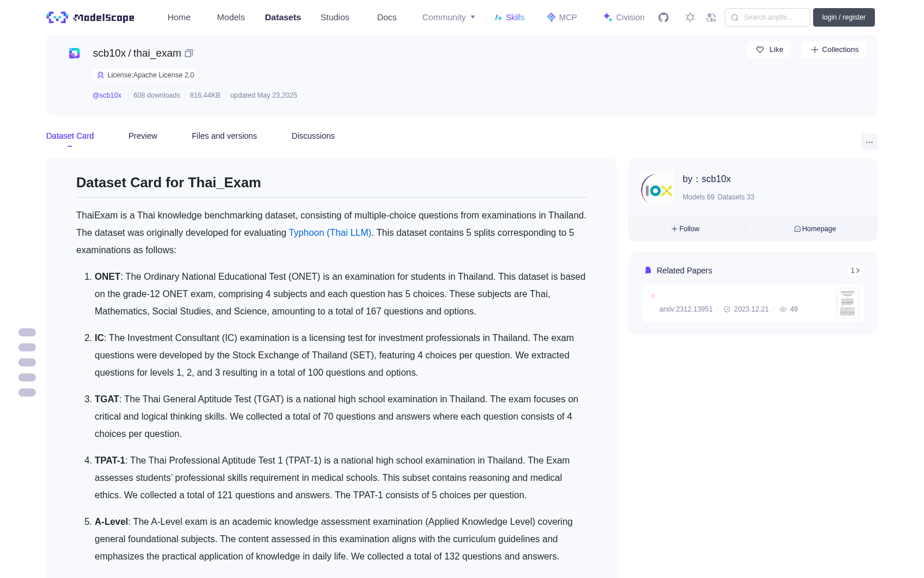
Task: Click the 'updated May 23,2025' text
Action: pyautogui.click(x=263, y=95)
